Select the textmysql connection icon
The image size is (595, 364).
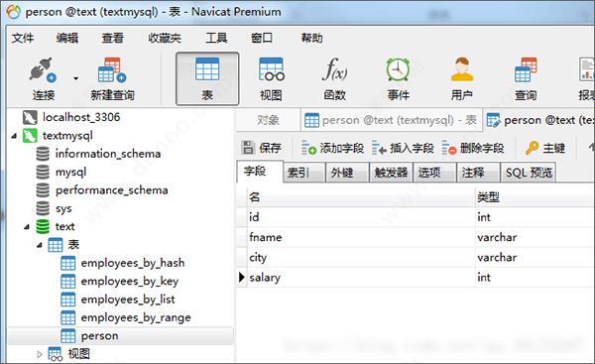pos(30,136)
